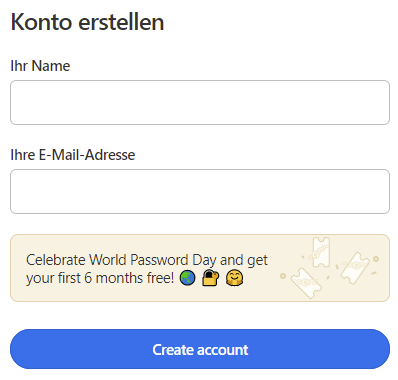Click the globe emoji in the promo banner
398x380 pixels.
(x=188, y=278)
